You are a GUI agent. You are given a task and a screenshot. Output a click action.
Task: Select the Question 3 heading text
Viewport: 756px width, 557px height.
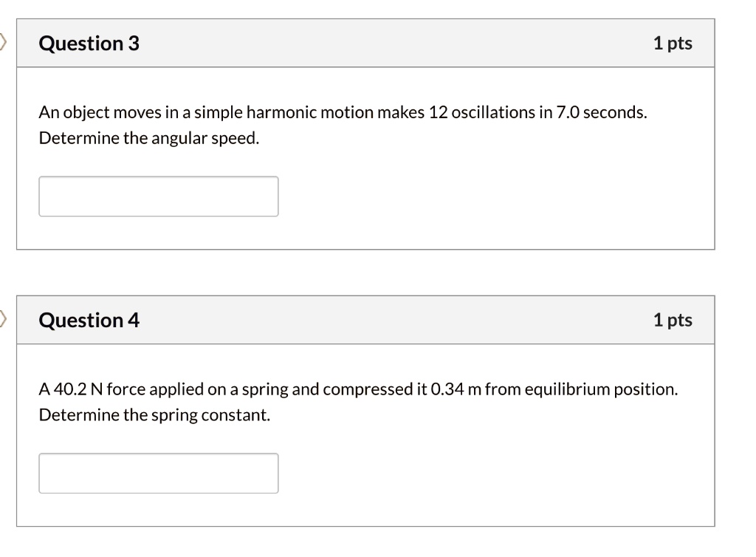[x=89, y=44]
